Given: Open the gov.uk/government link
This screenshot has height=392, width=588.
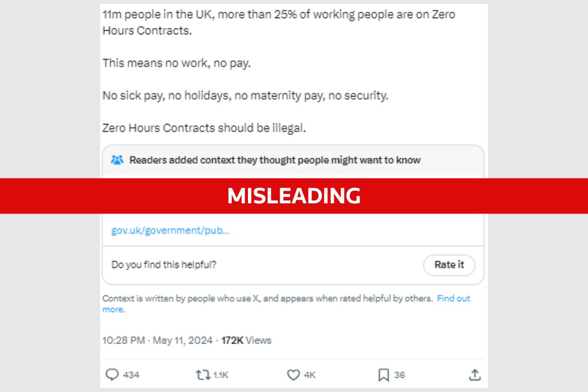Looking at the screenshot, I should [170, 230].
